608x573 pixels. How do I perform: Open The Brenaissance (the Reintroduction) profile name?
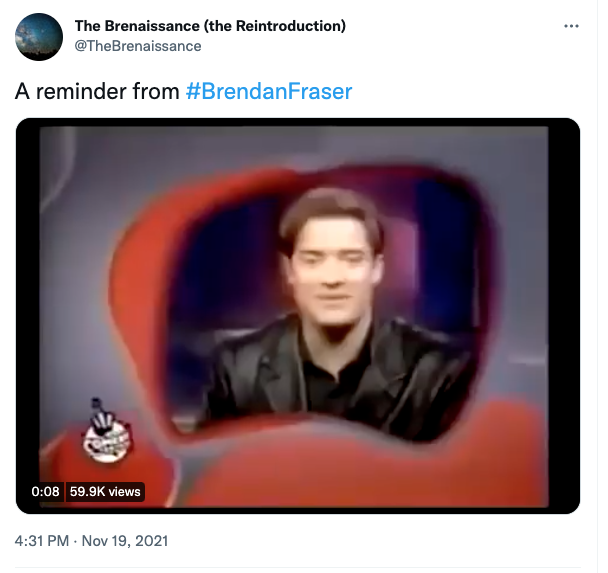(210, 26)
